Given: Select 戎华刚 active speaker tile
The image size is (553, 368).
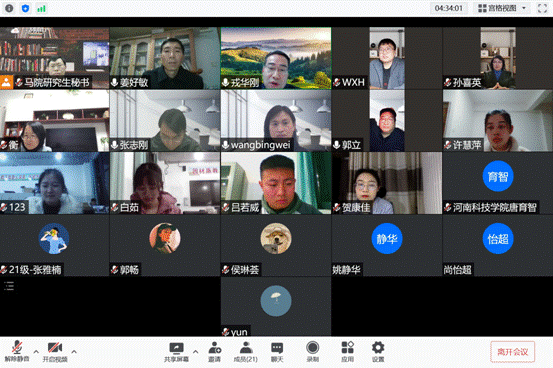Looking at the screenshot, I should (276, 58).
